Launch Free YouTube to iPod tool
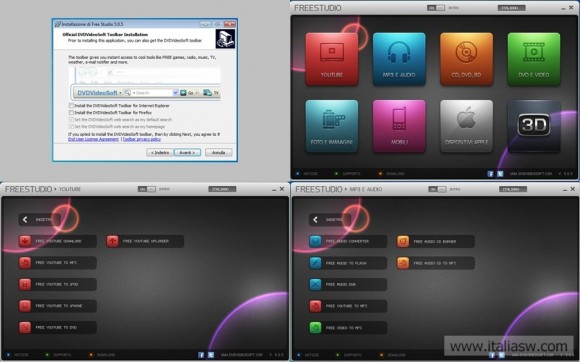The width and height of the screenshot is (580, 362). click(x=58, y=284)
